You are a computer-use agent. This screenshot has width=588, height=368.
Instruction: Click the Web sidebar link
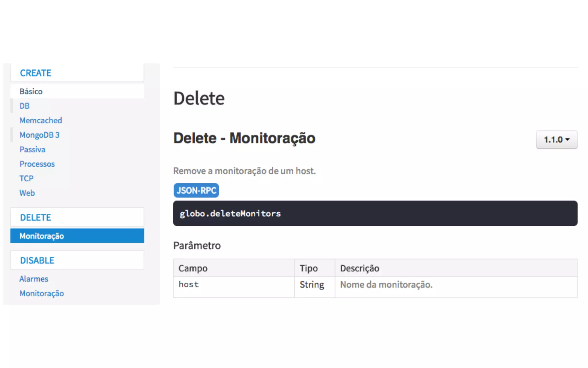(27, 193)
